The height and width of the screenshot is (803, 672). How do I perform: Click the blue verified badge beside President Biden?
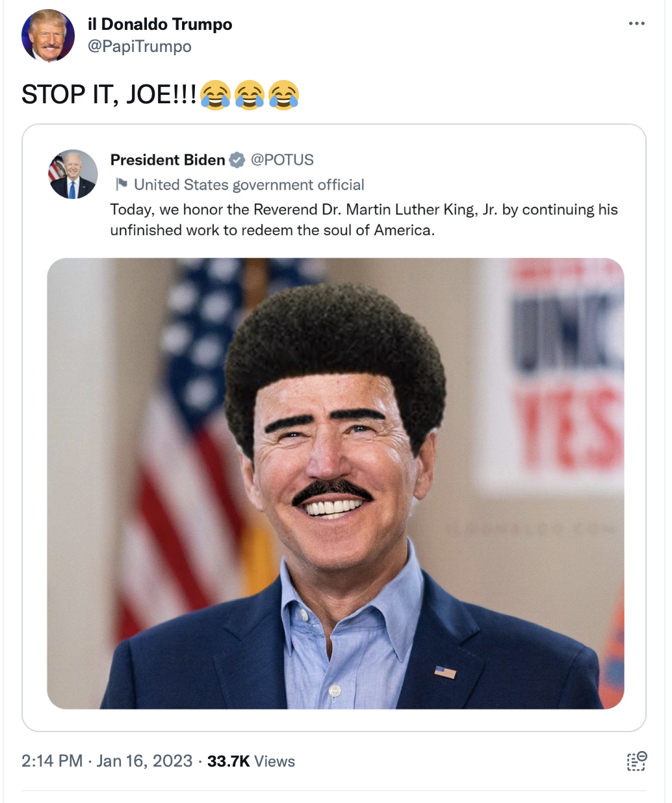pyautogui.click(x=237, y=160)
